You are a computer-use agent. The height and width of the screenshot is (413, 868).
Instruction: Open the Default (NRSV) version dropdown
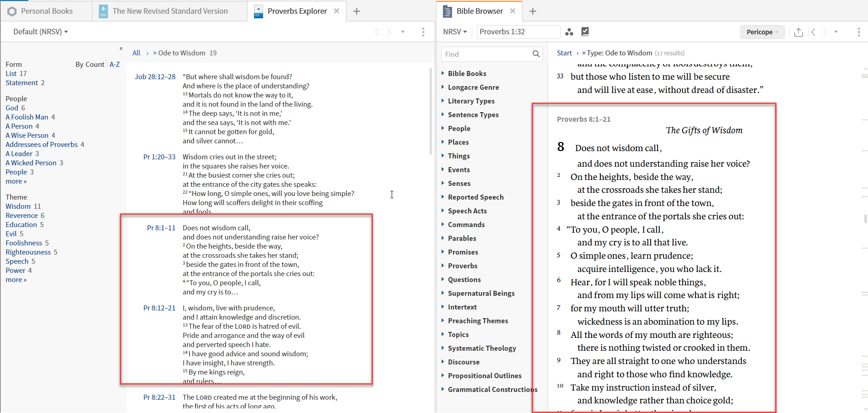pos(40,32)
